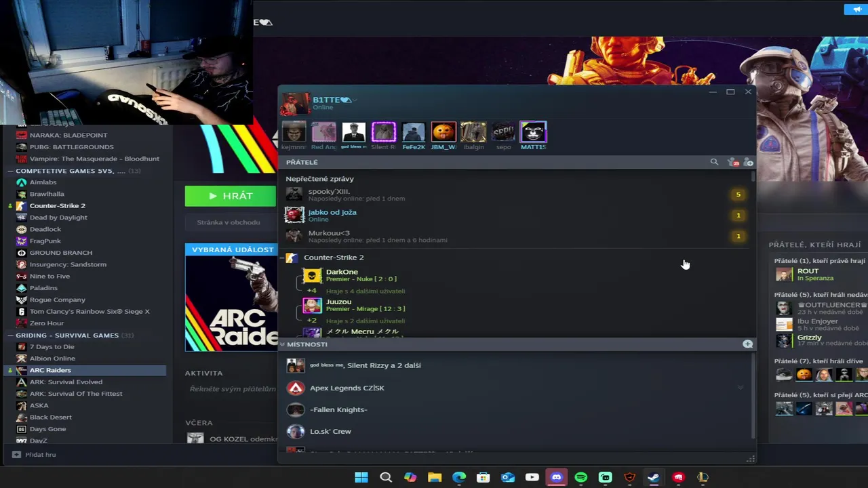Collapse the Místnosti section chevron
The width and height of the screenshot is (868, 488).
pos(283,344)
